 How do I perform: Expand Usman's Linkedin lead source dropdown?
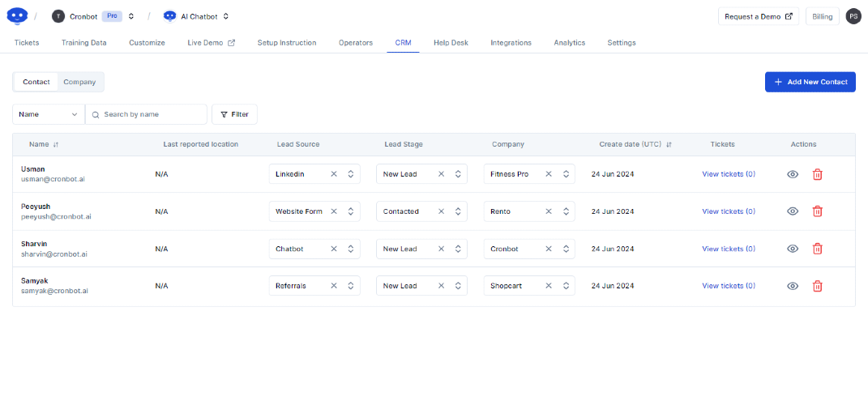(x=350, y=173)
